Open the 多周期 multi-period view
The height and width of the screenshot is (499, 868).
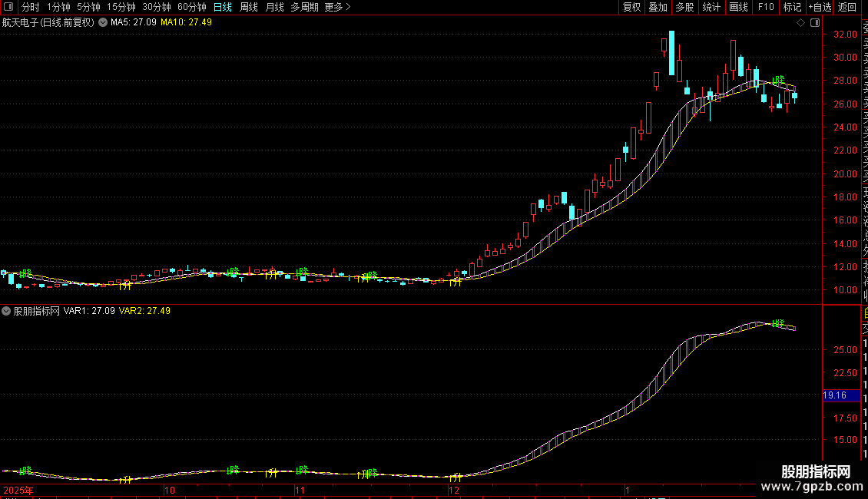coord(304,7)
